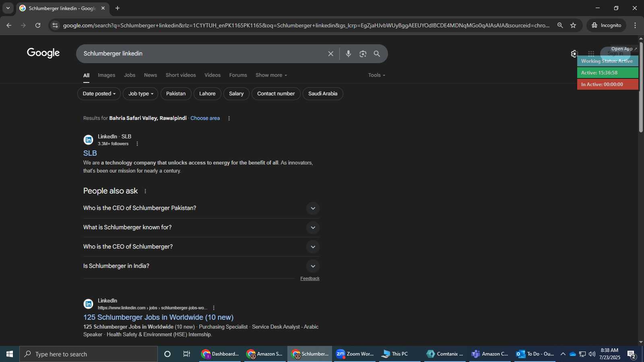Click the Windows taskbar search box
This screenshot has height=362, width=644.
pos(89,354)
